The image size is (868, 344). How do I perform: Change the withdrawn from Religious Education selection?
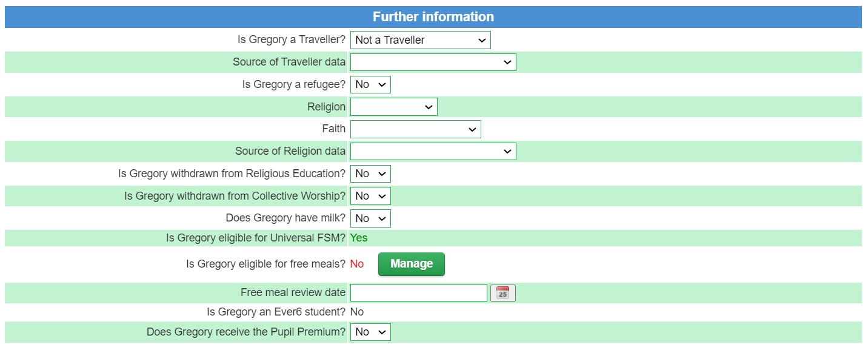[370, 174]
